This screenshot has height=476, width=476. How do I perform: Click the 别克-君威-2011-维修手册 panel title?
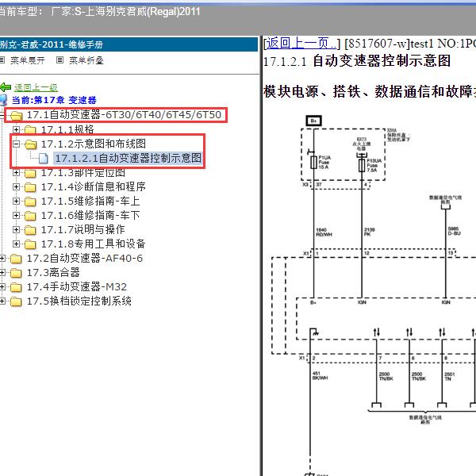52,44
